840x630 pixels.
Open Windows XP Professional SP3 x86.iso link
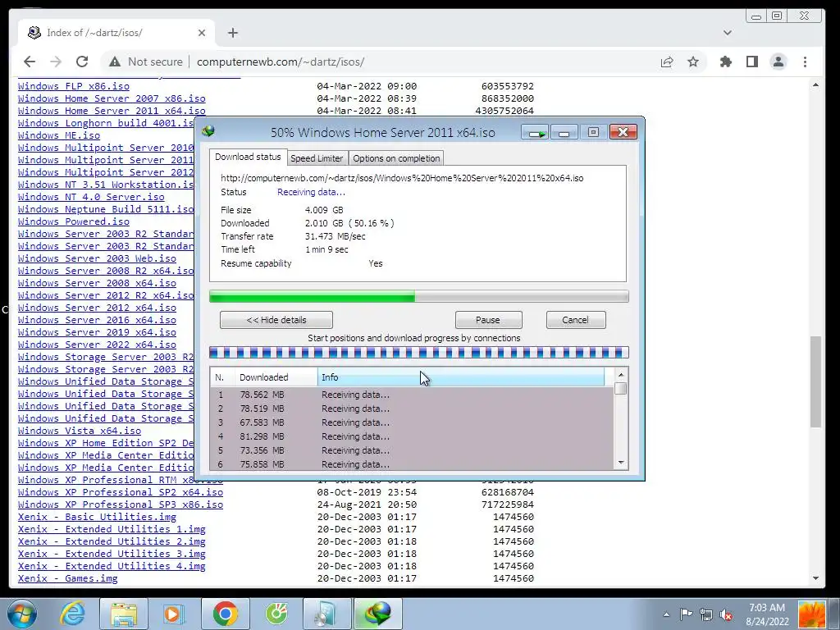[121, 504]
